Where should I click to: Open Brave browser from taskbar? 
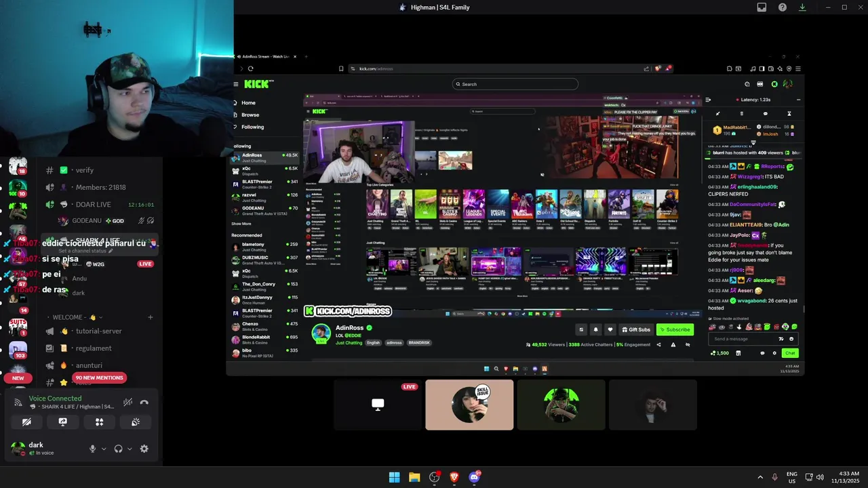pos(454,477)
